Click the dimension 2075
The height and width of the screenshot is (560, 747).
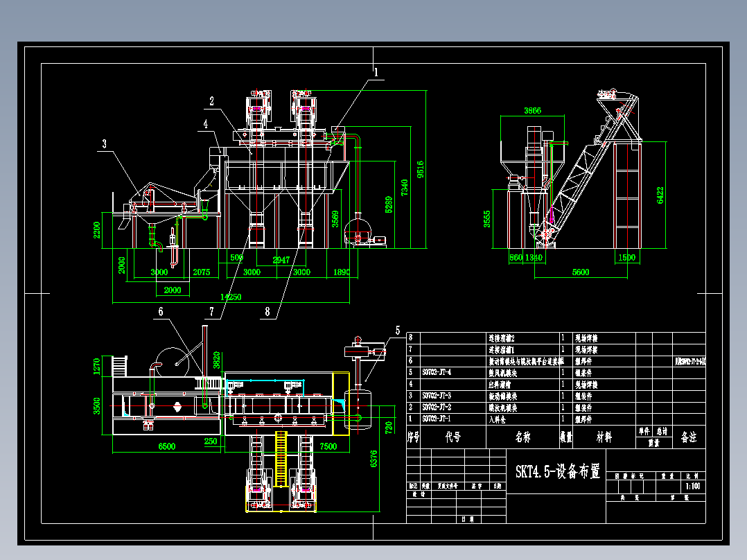pos(201,272)
